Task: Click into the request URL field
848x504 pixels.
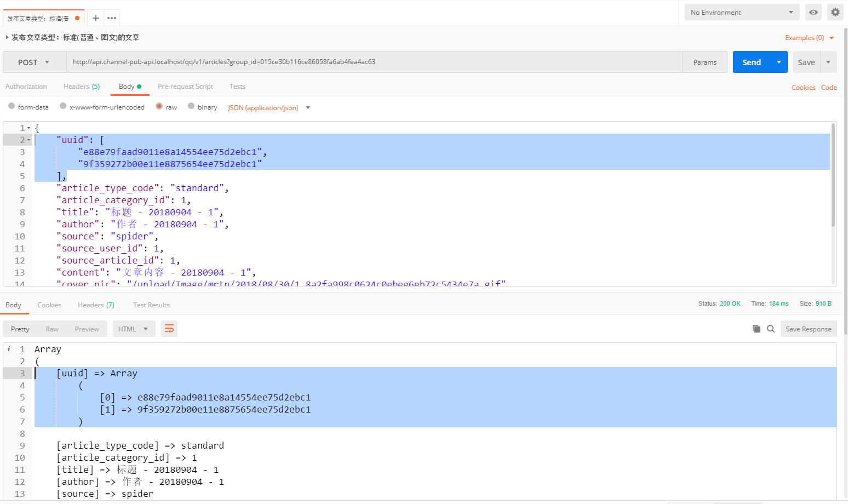Action: click(373, 62)
